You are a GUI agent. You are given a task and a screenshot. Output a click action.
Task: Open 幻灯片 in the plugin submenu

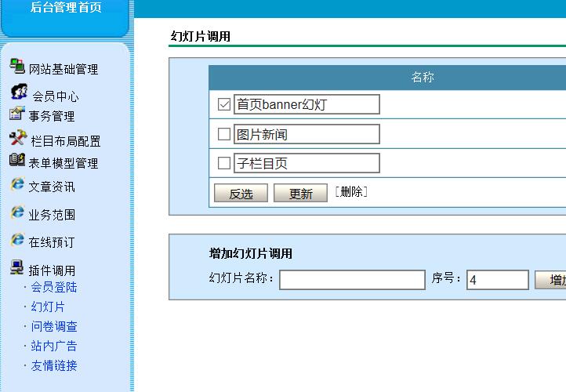(48, 307)
